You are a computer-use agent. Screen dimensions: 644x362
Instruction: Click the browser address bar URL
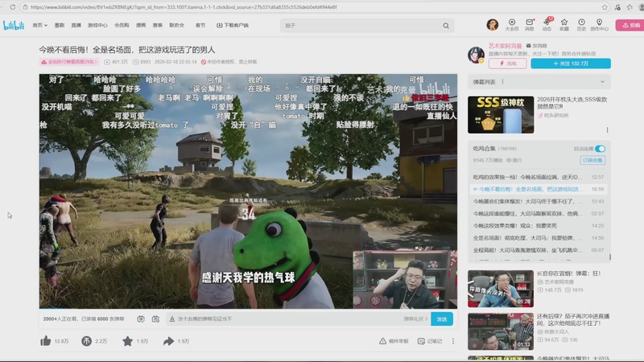pos(184,7)
